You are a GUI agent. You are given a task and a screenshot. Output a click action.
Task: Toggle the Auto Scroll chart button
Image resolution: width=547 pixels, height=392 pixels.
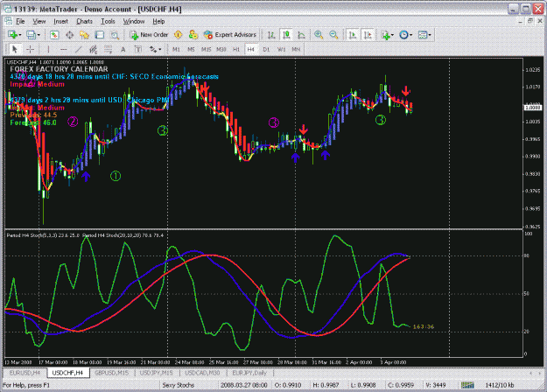pyautogui.click(x=353, y=34)
